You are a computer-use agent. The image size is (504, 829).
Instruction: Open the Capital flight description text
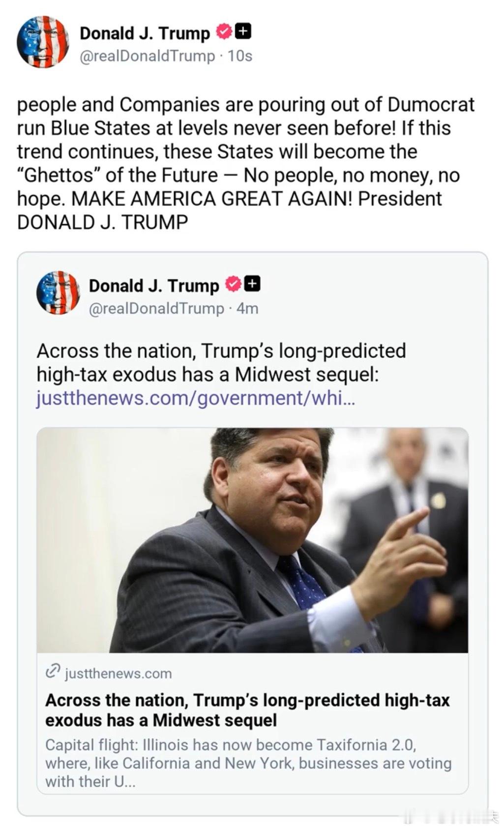point(248,763)
